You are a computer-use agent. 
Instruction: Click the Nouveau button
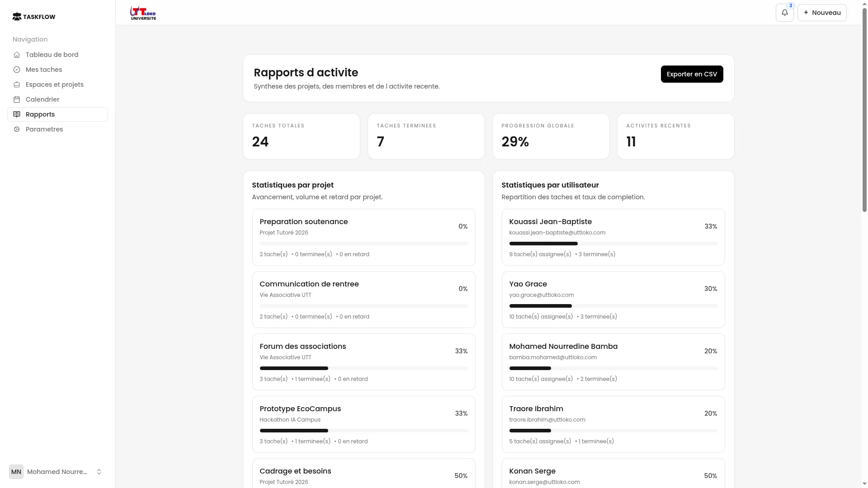click(822, 13)
